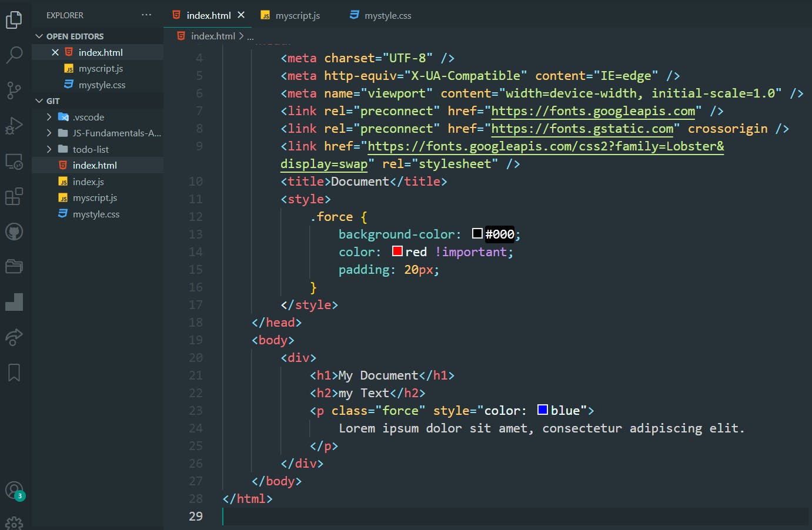Click the "UTF-8" charset value
The width and height of the screenshot is (812, 530).
(407, 58)
